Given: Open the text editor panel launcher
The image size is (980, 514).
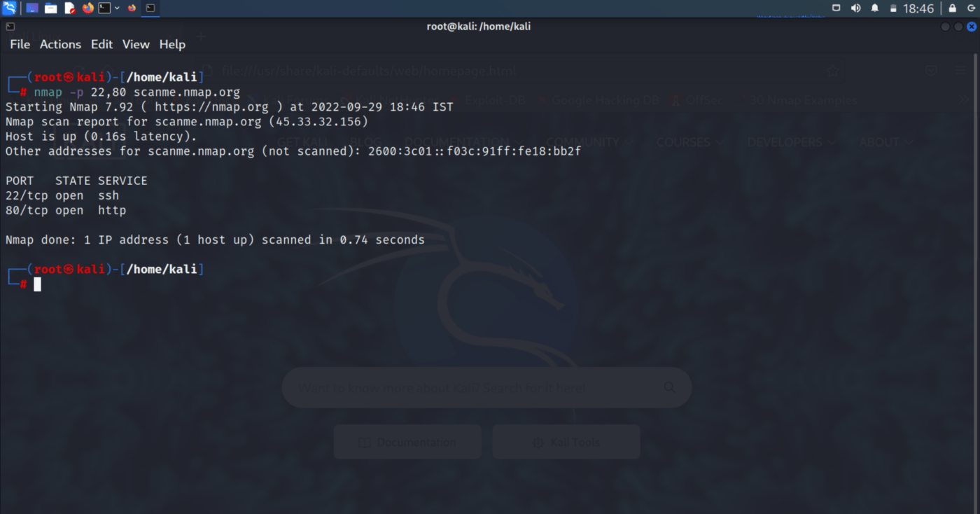Looking at the screenshot, I should (x=69, y=8).
